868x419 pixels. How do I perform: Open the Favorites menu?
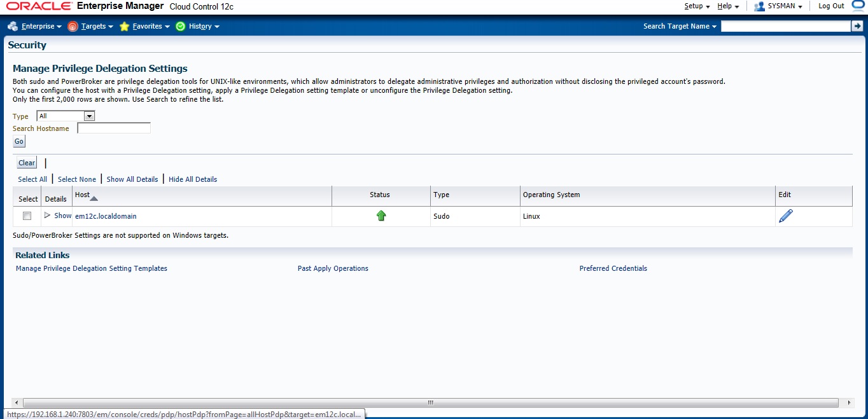[151, 26]
